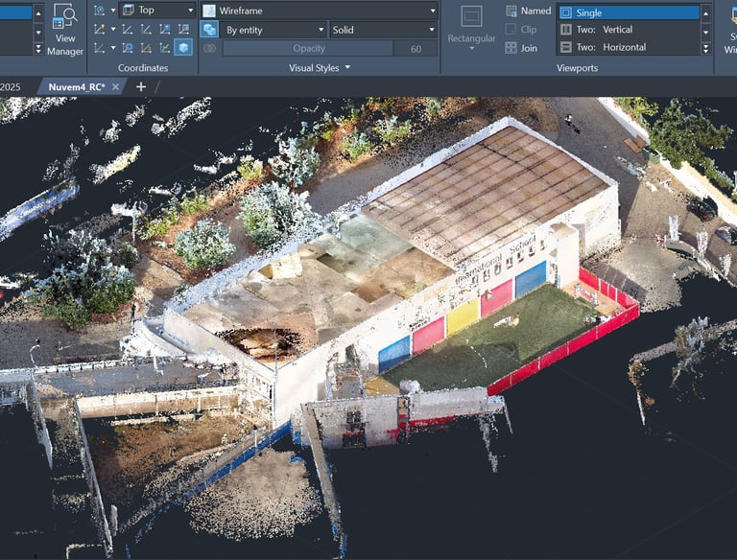The width and height of the screenshot is (737, 560).
Task: Open the Solid dropdown
Action: click(x=432, y=30)
